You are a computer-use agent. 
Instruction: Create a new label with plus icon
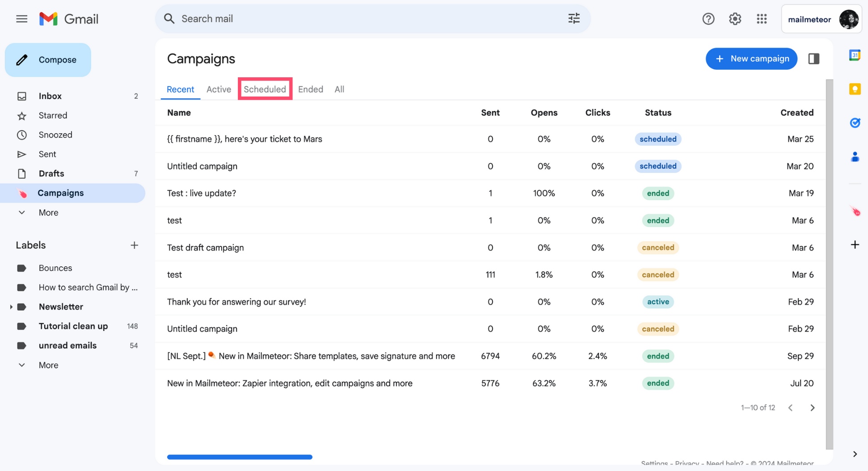(x=134, y=245)
